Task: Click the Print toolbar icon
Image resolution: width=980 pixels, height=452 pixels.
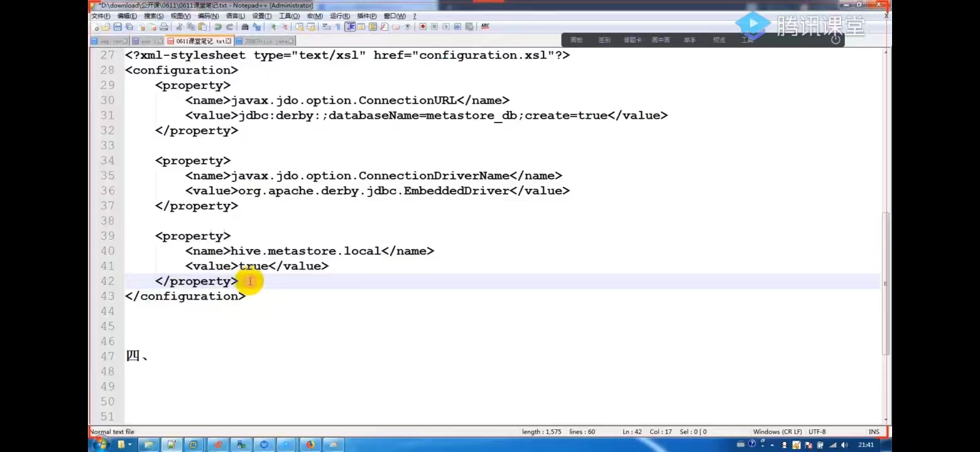Action: (x=164, y=27)
